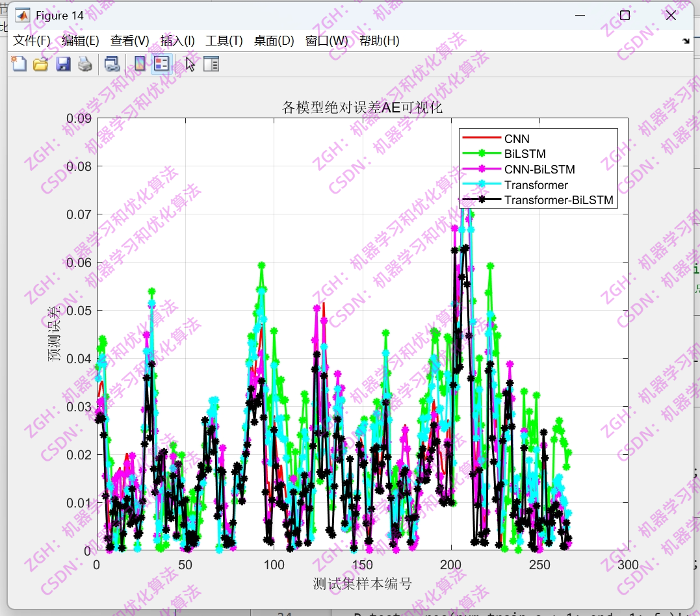700x616 pixels.
Task: Open the 插入(I) insert menu
Action: (177, 40)
